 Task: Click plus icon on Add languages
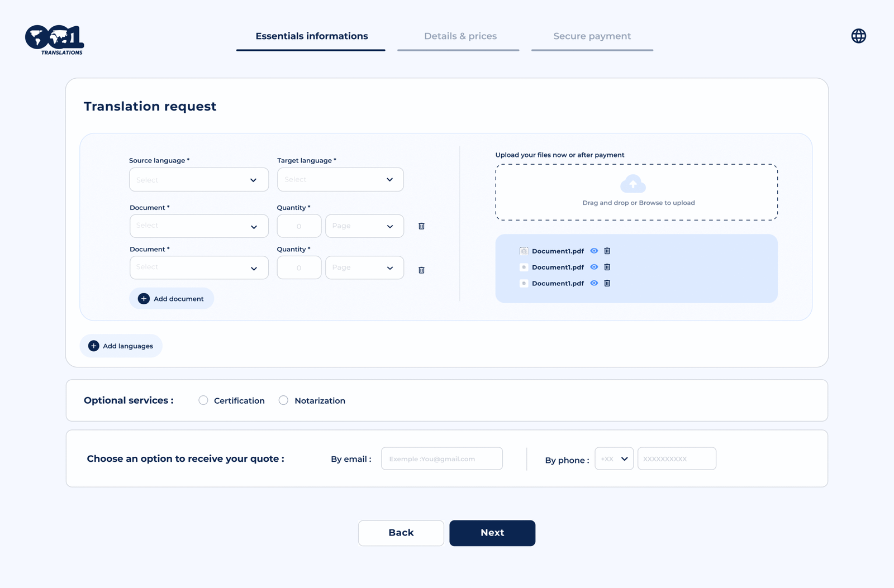click(94, 346)
